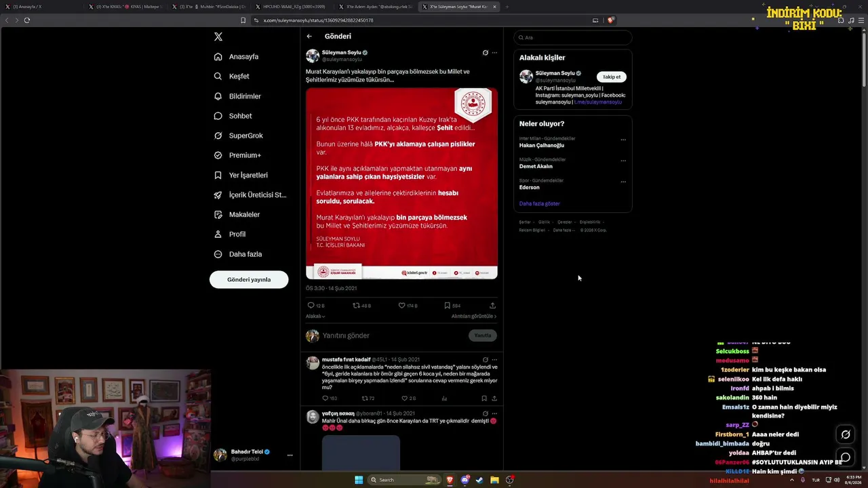Go back using the Gönderi back arrow
This screenshot has height=488, width=868.
tap(309, 37)
